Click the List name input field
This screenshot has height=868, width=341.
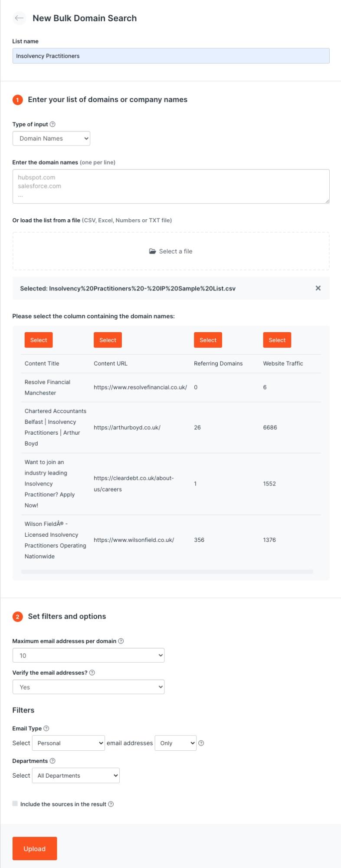[170, 56]
